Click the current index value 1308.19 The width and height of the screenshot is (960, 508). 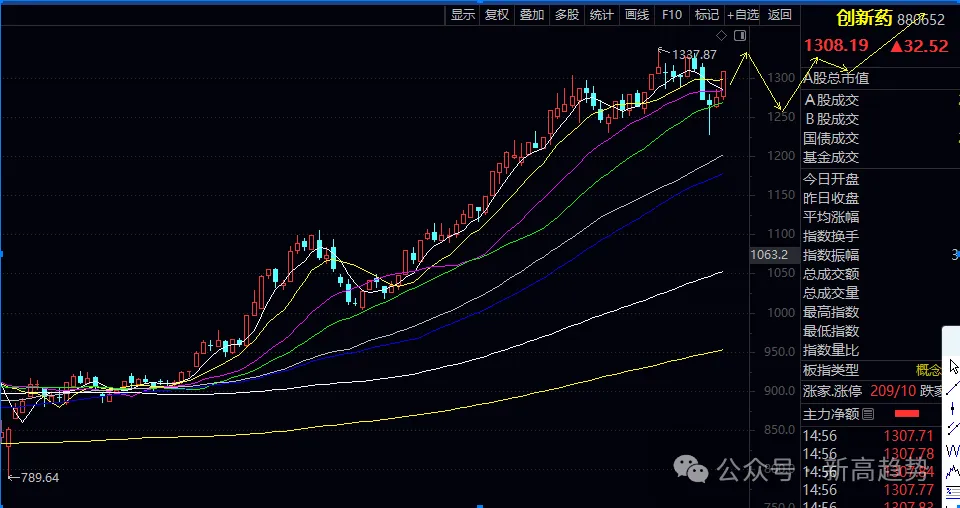[x=836, y=46]
